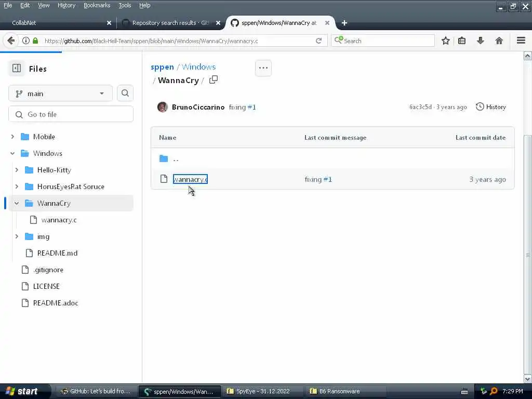
Task: Open the downloads arrow icon
Action: tap(481, 41)
